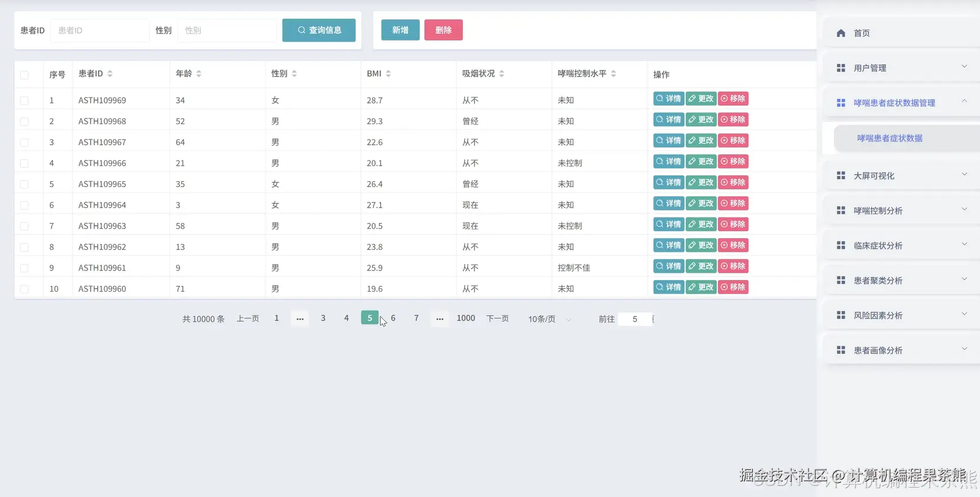This screenshot has height=497, width=980.
Task: Open 详情 for patient ASTH109969
Action: [669, 99]
